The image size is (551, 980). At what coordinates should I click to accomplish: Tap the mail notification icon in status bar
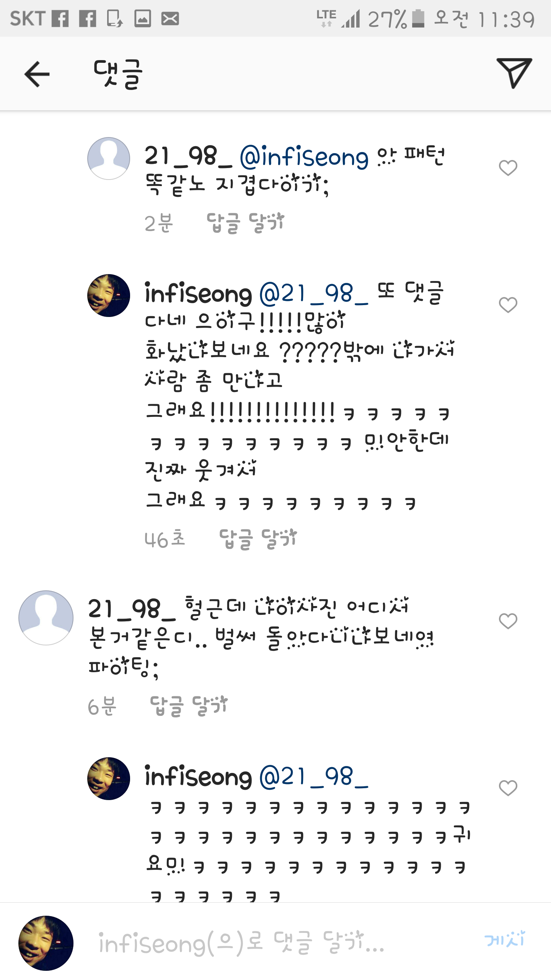pyautogui.click(x=170, y=18)
